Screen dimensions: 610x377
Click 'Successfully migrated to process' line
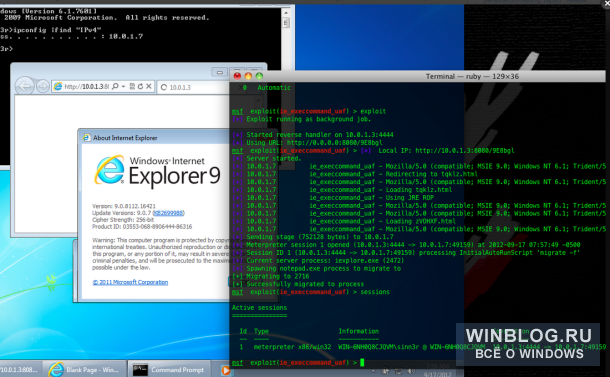pos(305,284)
